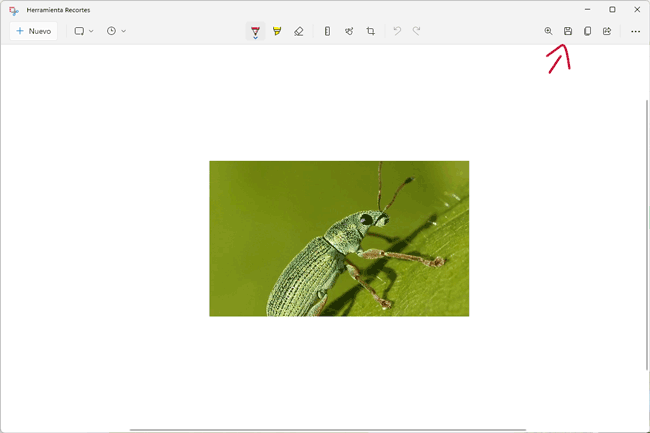Screen dimensions: 650x433
Task: Click the horizontal scrollbar at bottom
Action: tap(328, 430)
